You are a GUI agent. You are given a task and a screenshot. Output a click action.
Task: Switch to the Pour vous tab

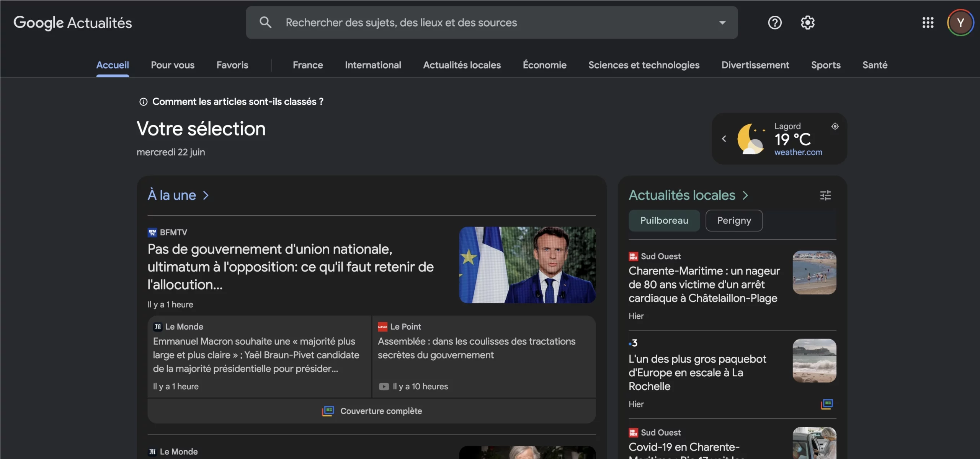coord(173,65)
